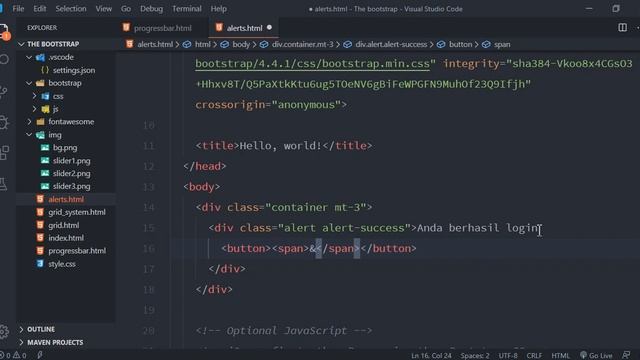Click line number 16 in gutter
Image resolution: width=640 pixels, height=360 pixels.
coord(149,249)
